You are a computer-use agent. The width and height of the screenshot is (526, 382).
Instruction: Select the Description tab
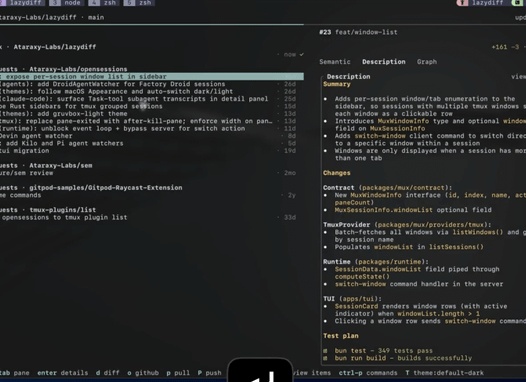tap(383, 62)
